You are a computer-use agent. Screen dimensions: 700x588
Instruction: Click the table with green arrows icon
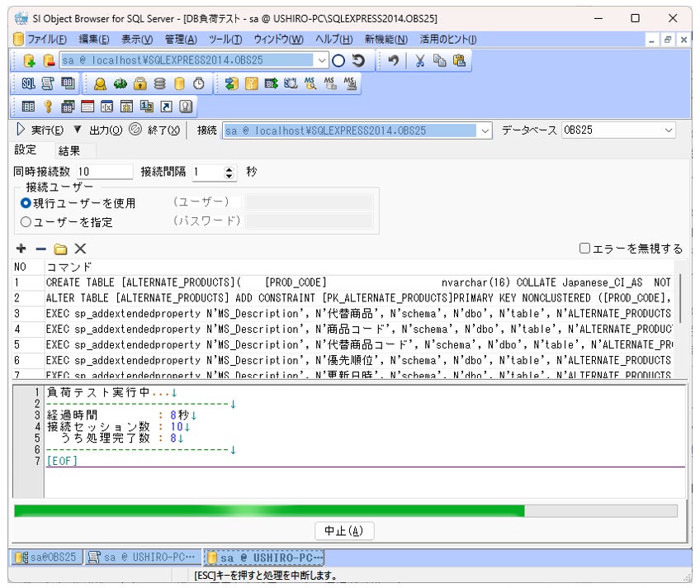[x=271, y=83]
